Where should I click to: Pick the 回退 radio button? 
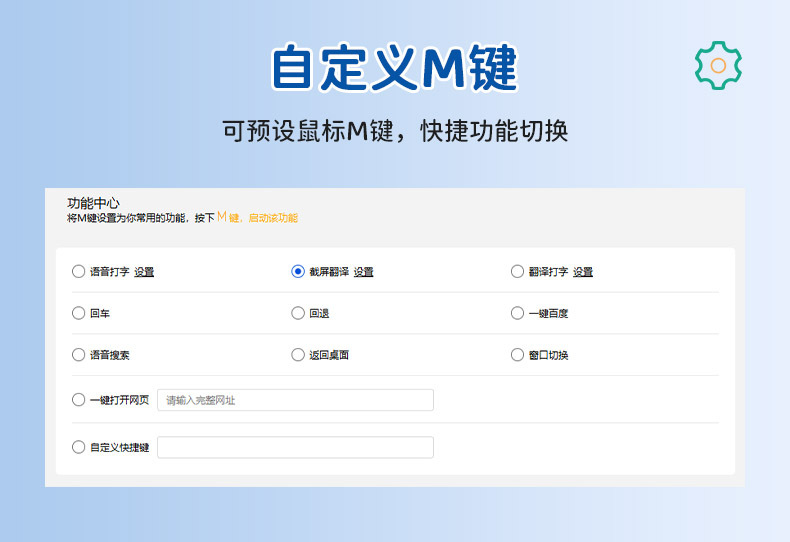coord(298,313)
